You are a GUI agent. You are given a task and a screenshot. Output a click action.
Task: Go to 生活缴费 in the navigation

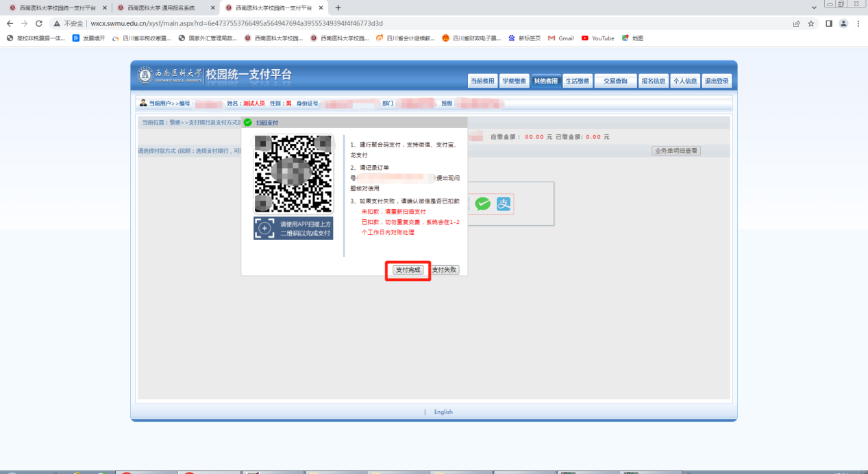[x=577, y=81]
